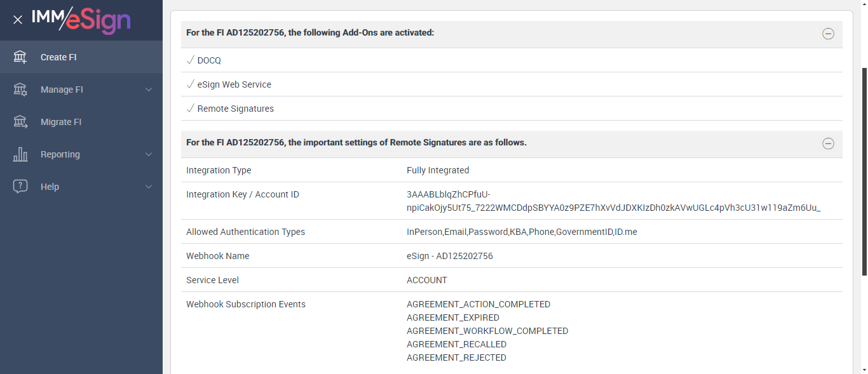Open the Create FI menu item
The height and width of the screenshot is (374, 868).
58,57
